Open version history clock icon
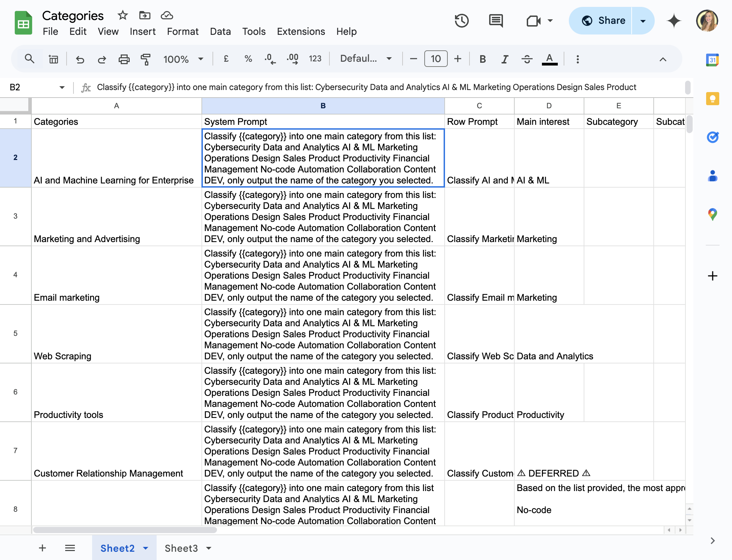Screen dimensions: 732x560 pos(462,21)
